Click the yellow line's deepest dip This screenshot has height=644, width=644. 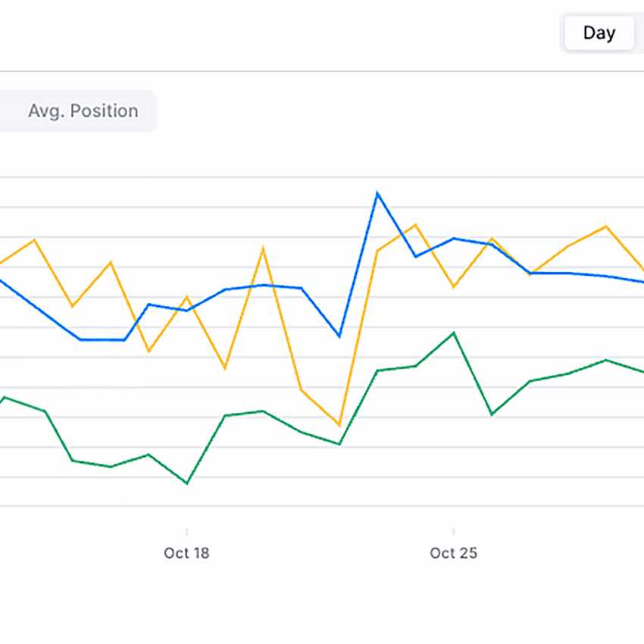coord(339,425)
